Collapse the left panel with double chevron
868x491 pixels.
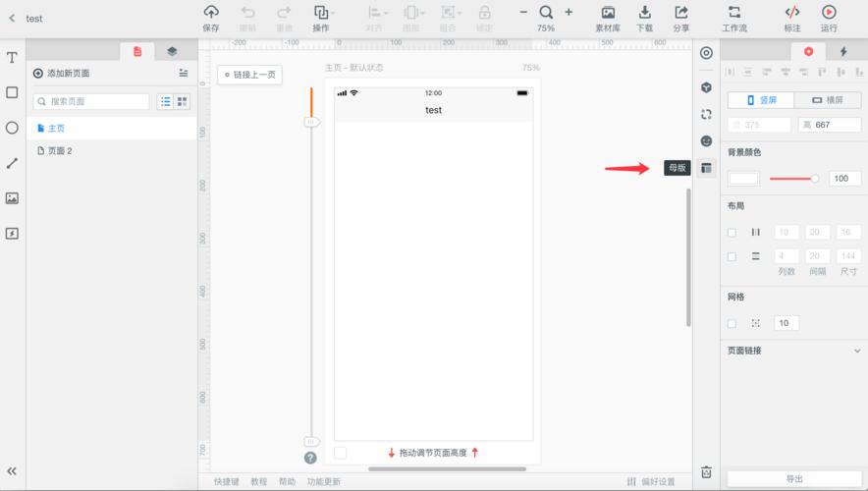(12, 471)
